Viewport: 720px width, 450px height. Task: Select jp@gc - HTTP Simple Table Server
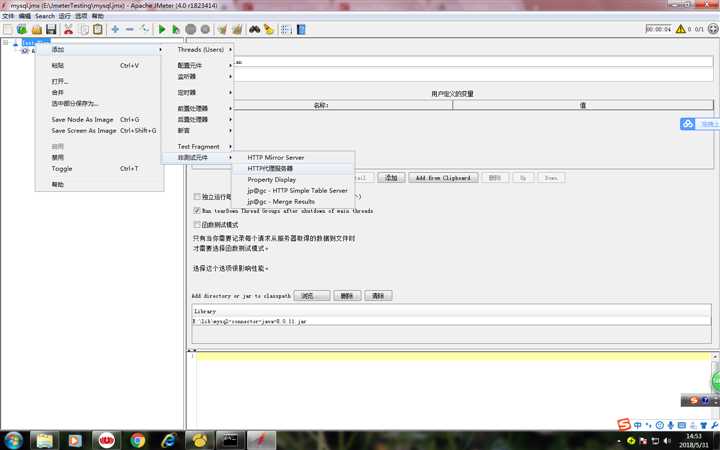(293, 191)
